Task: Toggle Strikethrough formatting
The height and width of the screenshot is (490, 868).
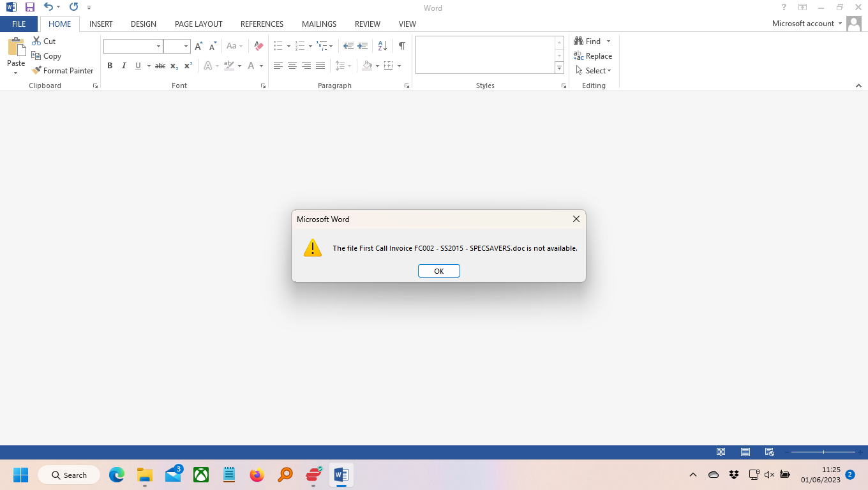Action: [160, 66]
